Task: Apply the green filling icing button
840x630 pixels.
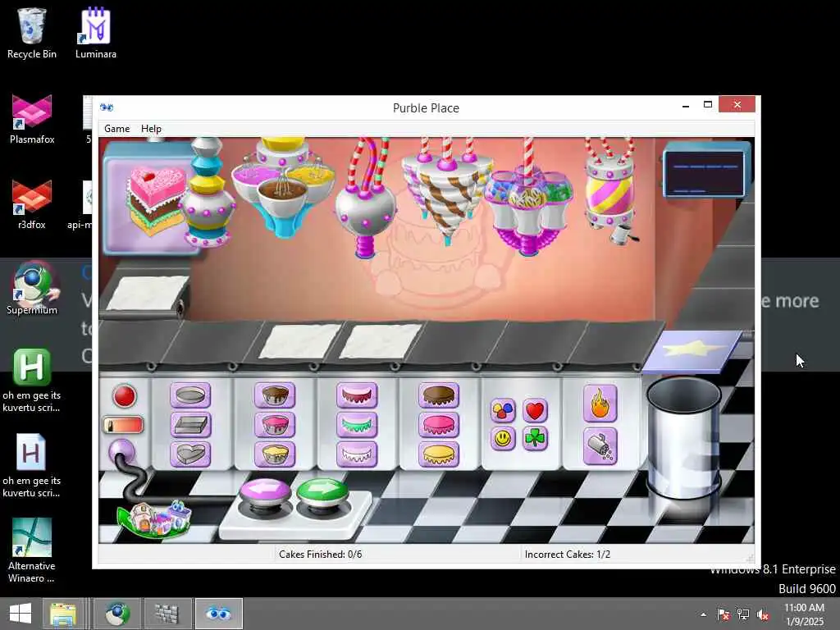Action: click(x=357, y=425)
